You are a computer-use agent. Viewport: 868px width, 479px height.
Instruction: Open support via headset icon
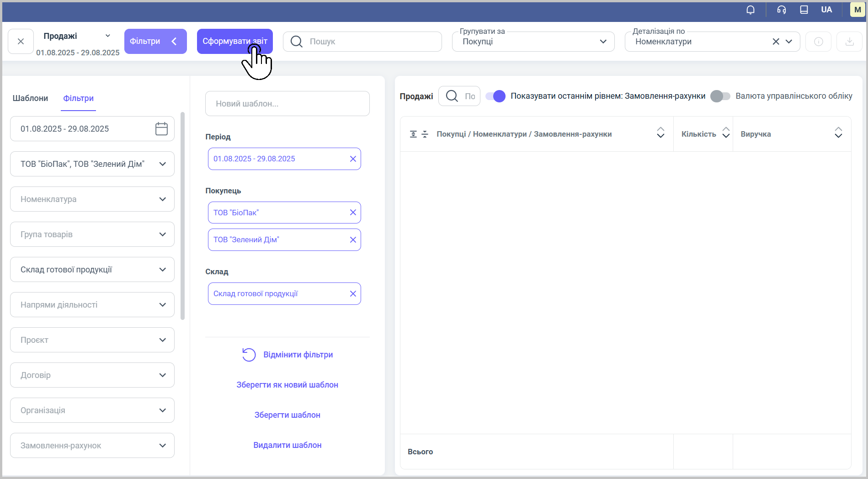(781, 10)
